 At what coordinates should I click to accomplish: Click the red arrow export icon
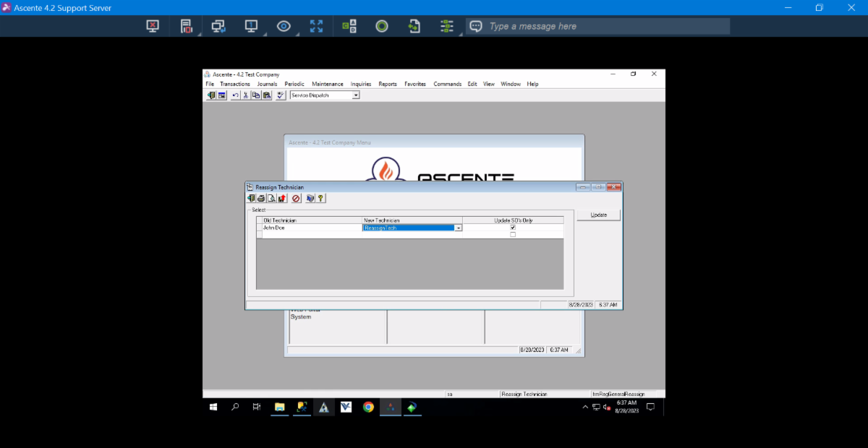click(x=282, y=198)
